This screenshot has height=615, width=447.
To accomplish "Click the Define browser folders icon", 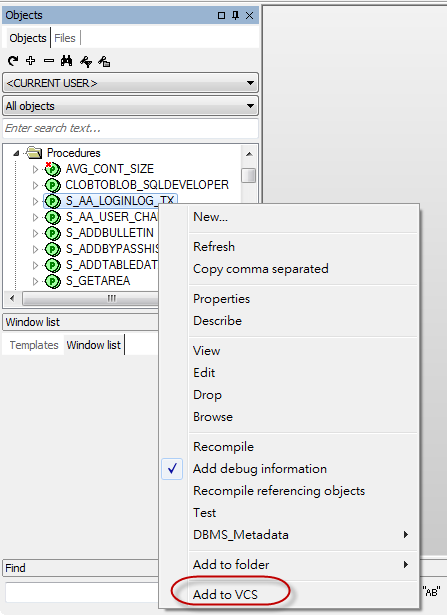I will pyautogui.click(x=104, y=61).
